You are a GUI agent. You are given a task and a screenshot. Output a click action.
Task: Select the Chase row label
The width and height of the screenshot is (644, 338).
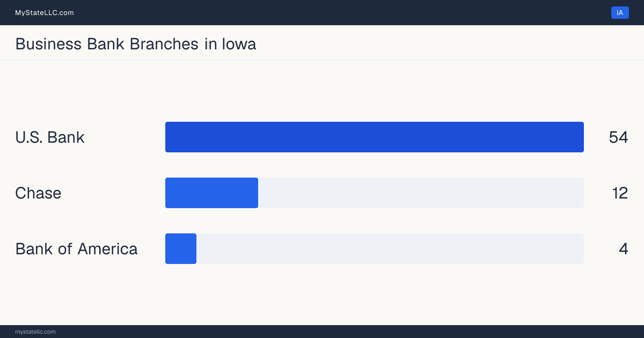point(38,193)
